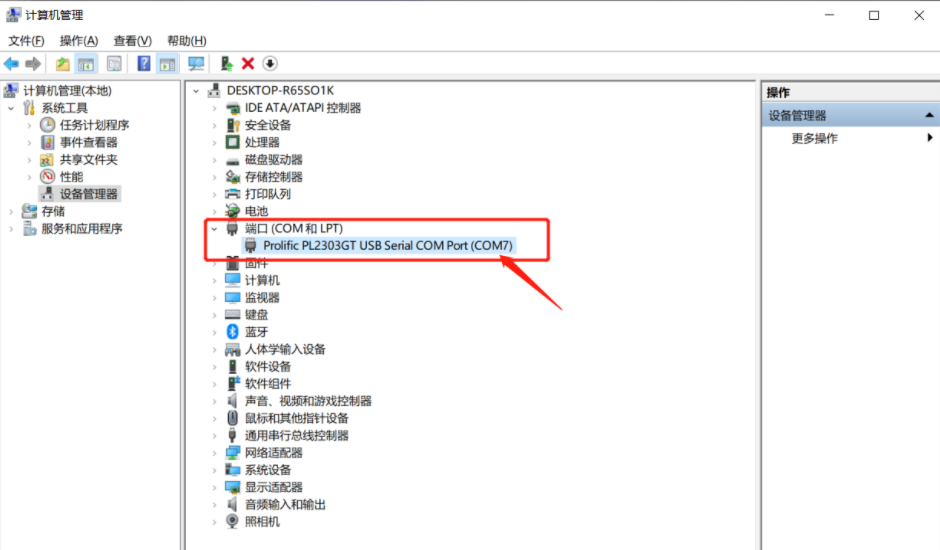
Task: Click the security devices key icon
Action: [233, 125]
